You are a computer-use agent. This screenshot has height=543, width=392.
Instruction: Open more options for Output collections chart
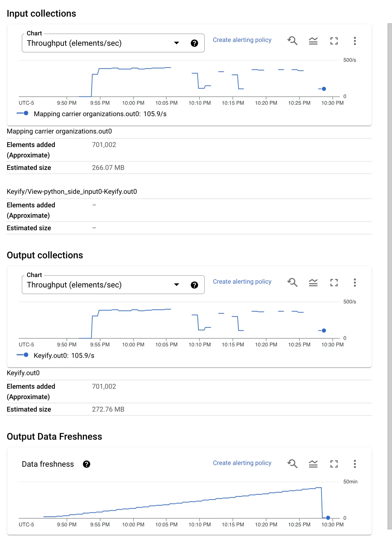click(355, 283)
